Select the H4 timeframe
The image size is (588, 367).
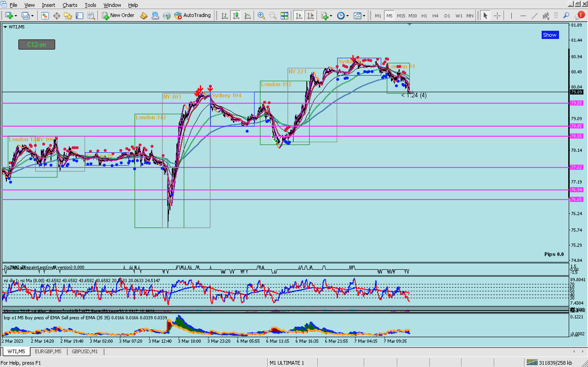[435, 16]
